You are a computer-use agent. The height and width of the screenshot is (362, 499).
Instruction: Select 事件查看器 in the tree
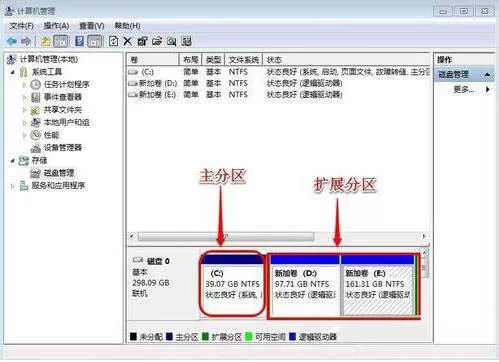coord(63,97)
